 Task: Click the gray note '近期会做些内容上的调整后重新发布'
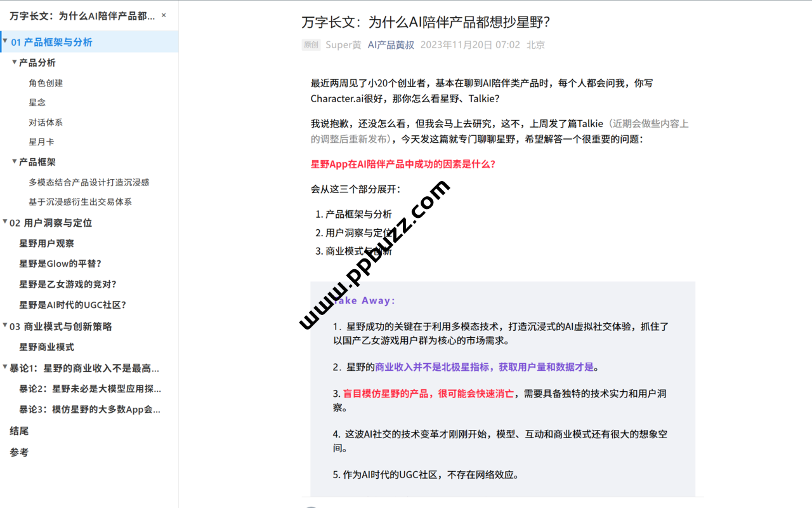(x=500, y=131)
